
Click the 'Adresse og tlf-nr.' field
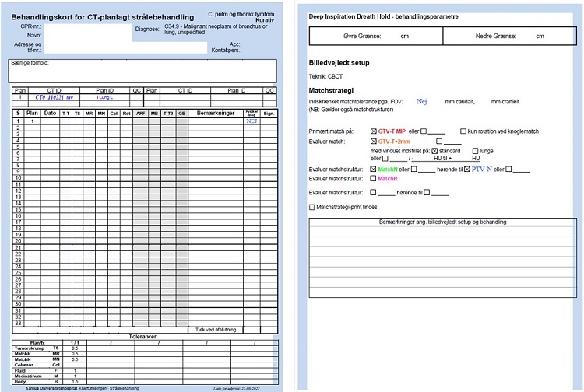pyautogui.click(x=125, y=47)
